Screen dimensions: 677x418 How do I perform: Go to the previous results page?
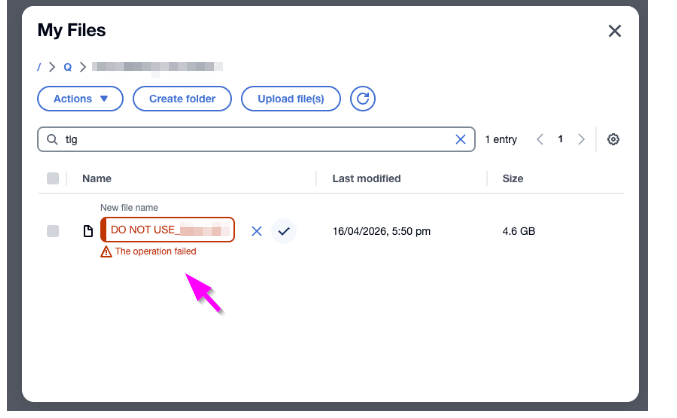tap(540, 140)
